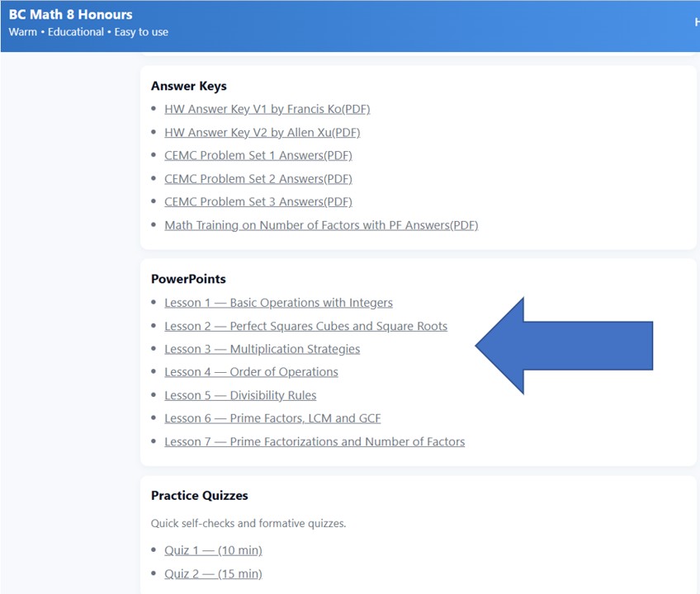Open Lesson 7 Prime Factorizations PowerPoint
The image size is (700, 594).
tap(315, 441)
